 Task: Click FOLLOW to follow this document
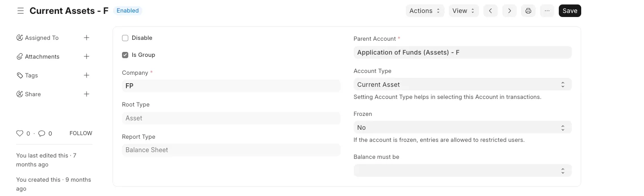point(81,133)
